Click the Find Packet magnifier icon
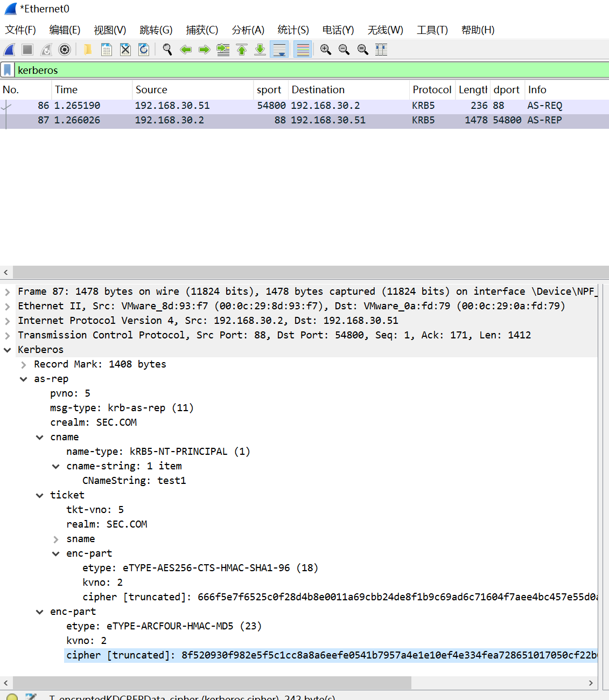 167,50
